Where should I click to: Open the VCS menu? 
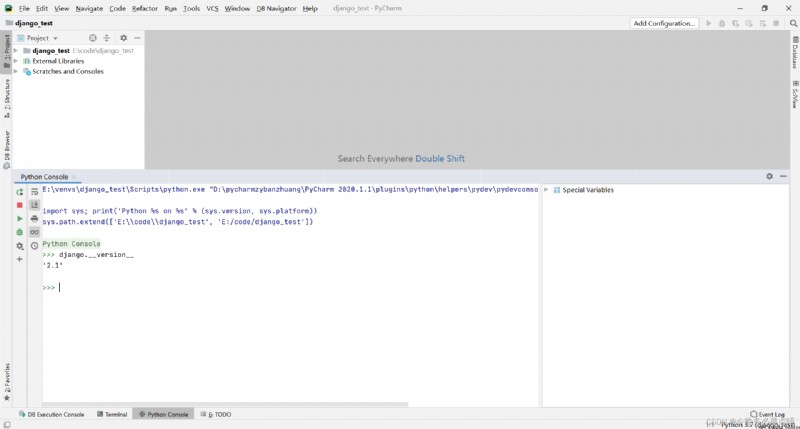coord(212,9)
